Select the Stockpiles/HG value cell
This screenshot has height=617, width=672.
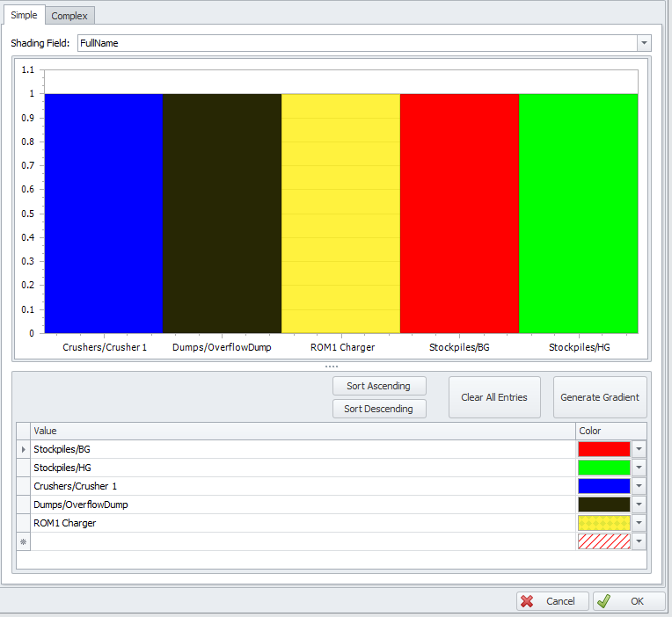[x=303, y=468]
